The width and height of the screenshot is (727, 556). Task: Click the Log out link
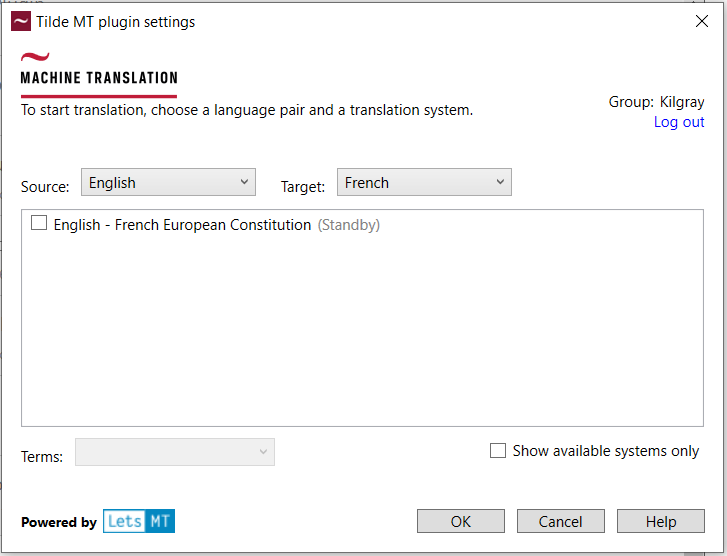[679, 122]
